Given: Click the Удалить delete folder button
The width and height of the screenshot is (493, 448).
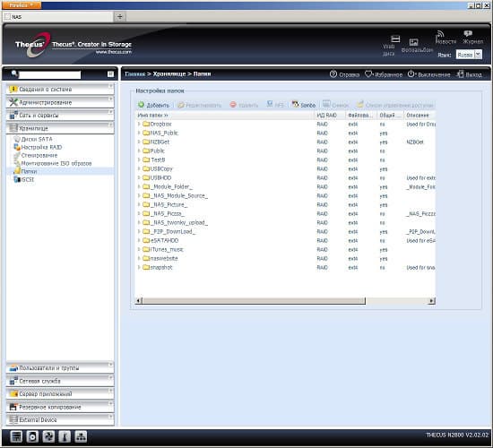Looking at the screenshot, I should [x=244, y=105].
